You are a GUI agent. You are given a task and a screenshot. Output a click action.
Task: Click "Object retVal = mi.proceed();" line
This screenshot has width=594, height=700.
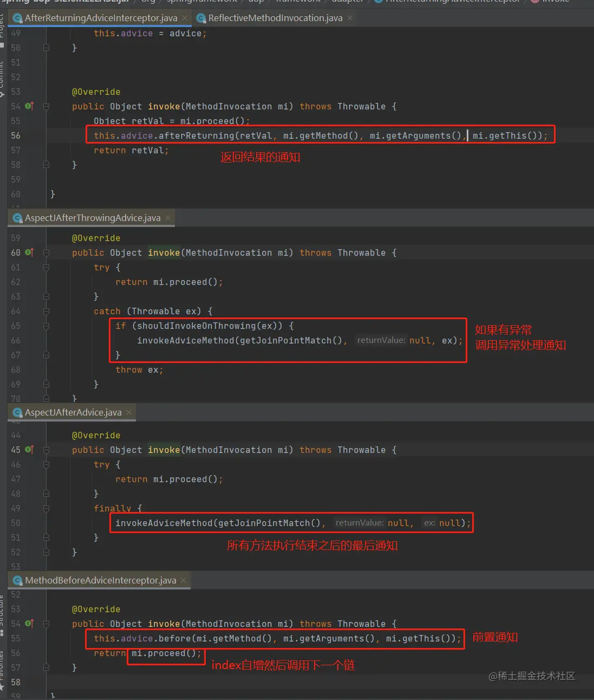tap(172, 121)
